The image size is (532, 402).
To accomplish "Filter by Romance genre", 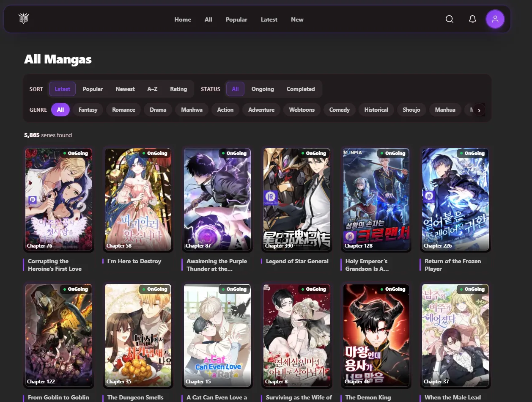I will 123,110.
